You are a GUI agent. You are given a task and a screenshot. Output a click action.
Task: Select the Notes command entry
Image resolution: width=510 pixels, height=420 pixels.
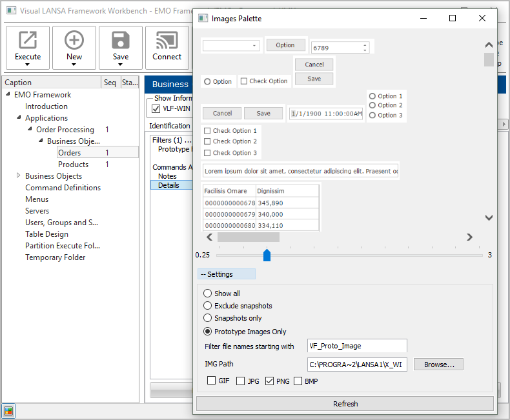tap(167, 176)
